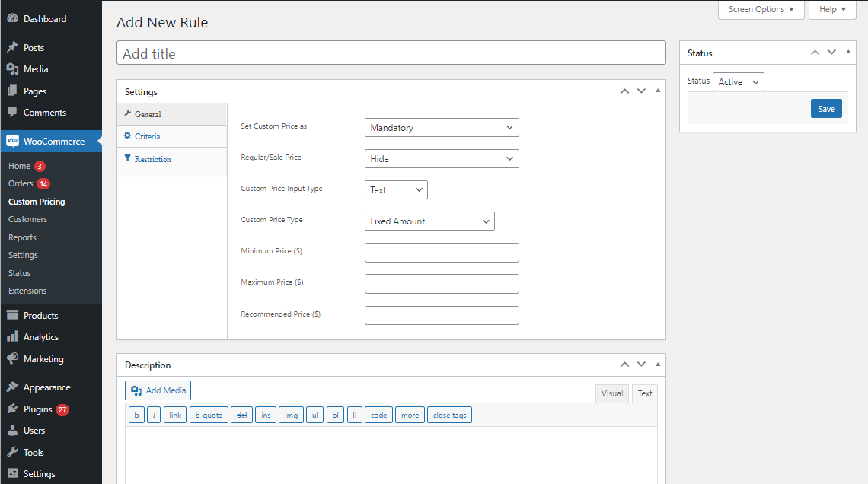Click the Posts pin icon
Viewport: 868px width, 484px height.
click(x=12, y=48)
